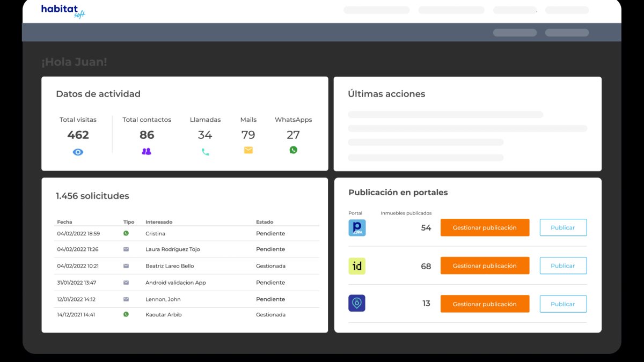Click the purple contacts icon under Total contactos

pyautogui.click(x=147, y=152)
